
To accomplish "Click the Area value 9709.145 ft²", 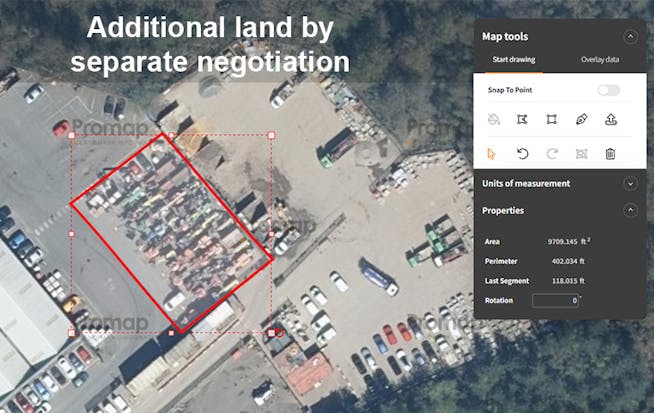I will point(568,242).
